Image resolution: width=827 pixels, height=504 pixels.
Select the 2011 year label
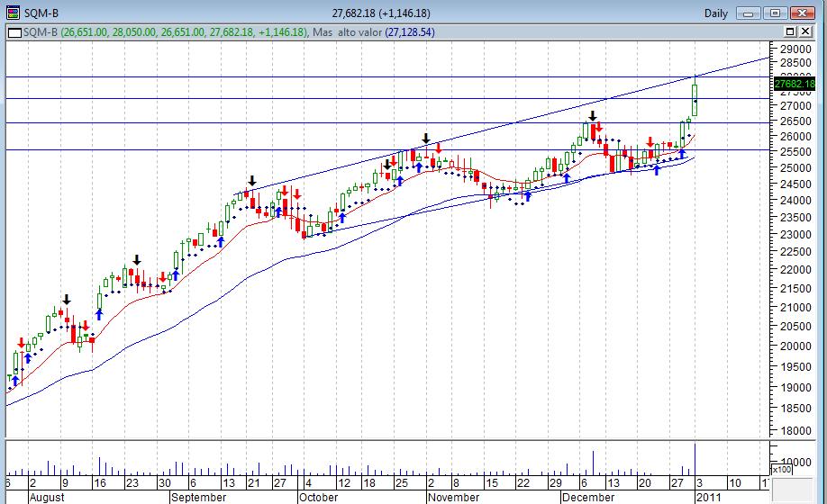click(x=708, y=497)
